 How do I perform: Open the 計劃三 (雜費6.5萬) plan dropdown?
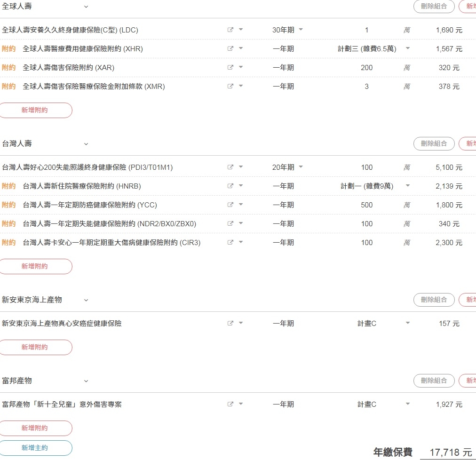[x=408, y=48]
